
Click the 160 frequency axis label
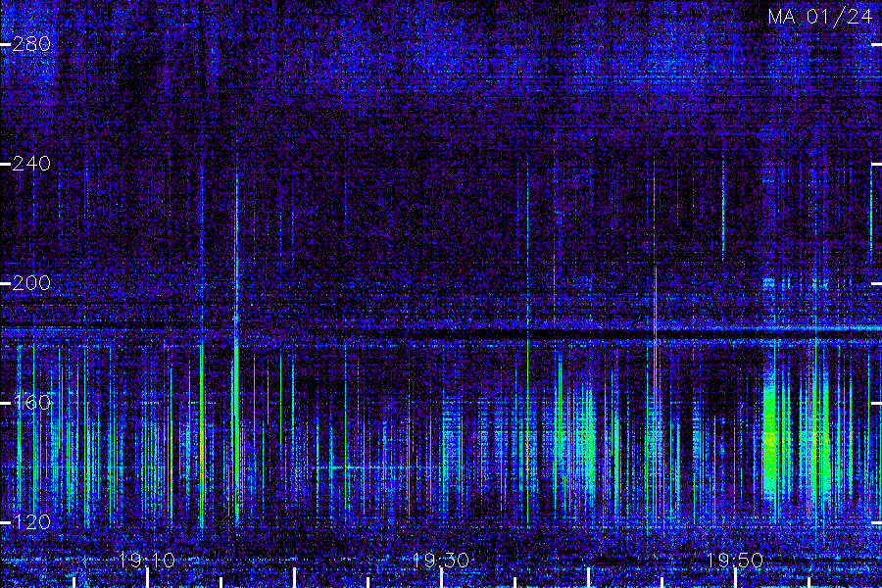[x=31, y=403]
